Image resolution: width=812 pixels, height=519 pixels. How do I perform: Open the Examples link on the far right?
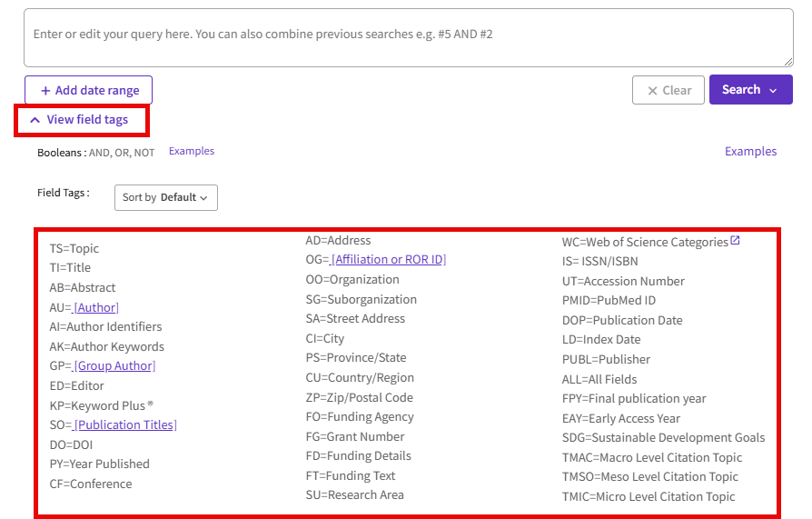[x=750, y=152]
